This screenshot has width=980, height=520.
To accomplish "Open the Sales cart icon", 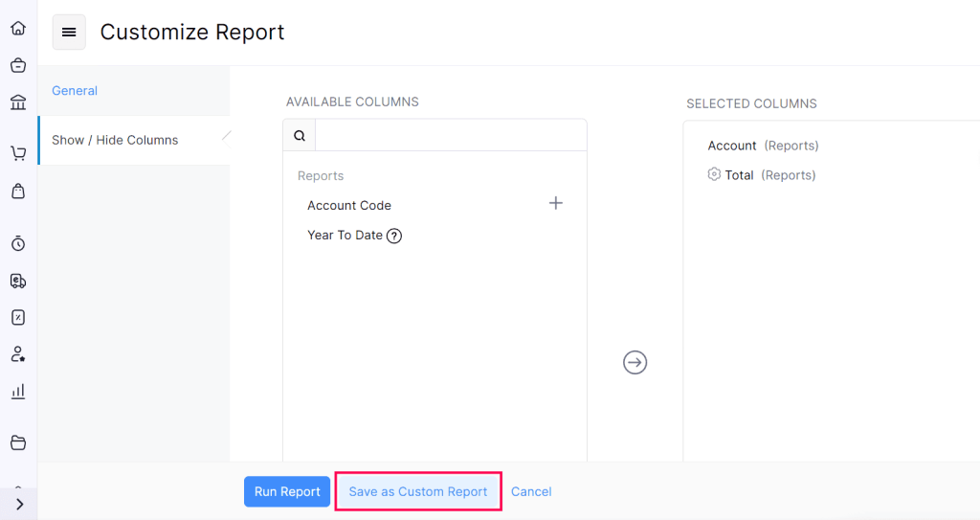I will point(18,153).
